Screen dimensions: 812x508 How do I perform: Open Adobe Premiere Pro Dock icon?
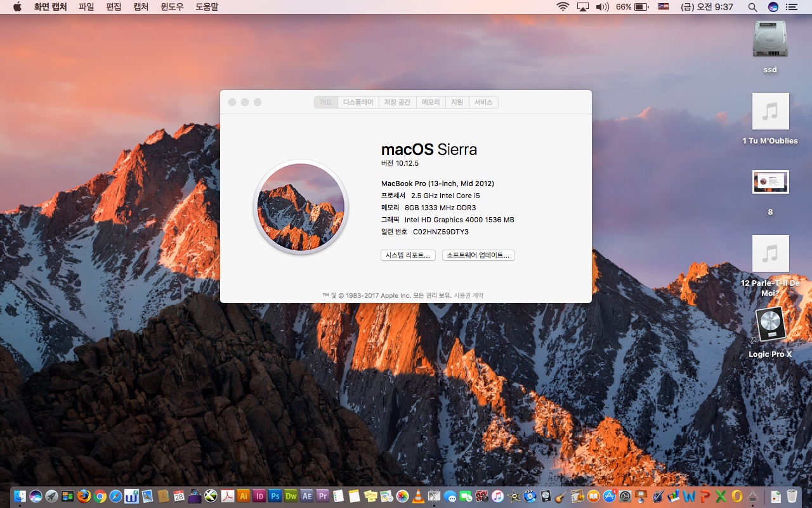coord(322,497)
